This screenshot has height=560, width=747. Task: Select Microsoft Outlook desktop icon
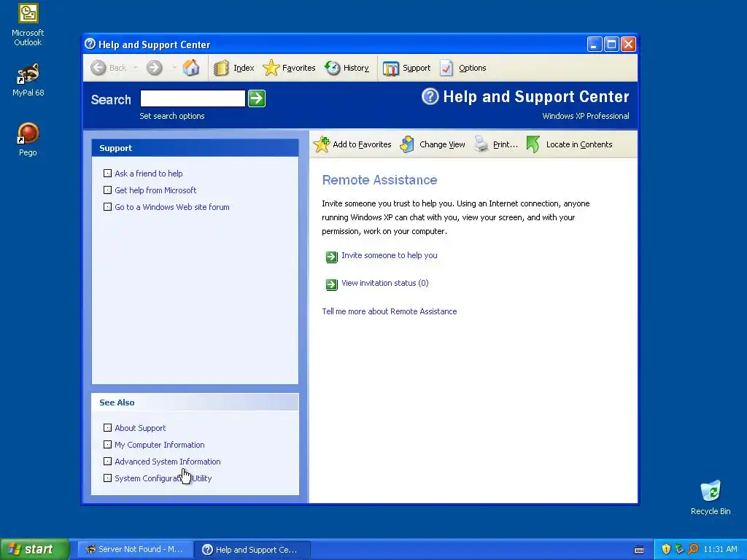(x=28, y=26)
